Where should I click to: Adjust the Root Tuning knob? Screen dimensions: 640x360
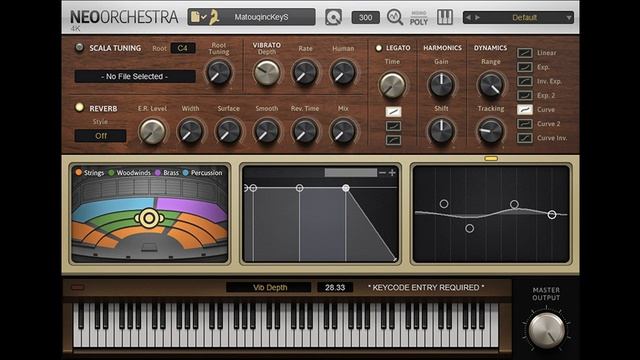[x=219, y=73]
